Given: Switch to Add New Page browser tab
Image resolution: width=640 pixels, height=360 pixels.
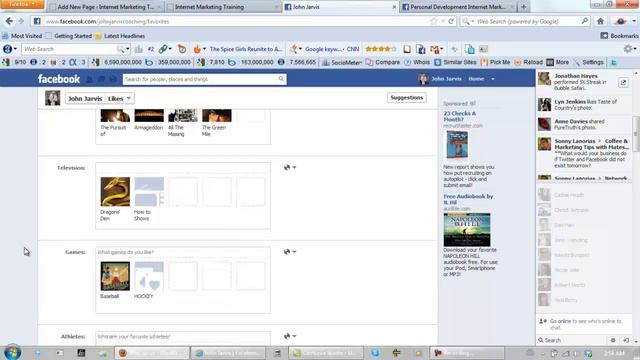Looking at the screenshot, I should (105, 7).
